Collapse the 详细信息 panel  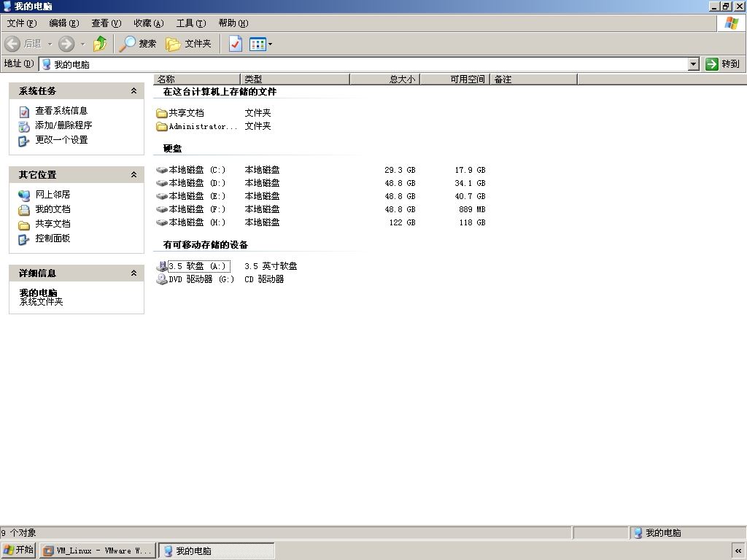click(134, 273)
